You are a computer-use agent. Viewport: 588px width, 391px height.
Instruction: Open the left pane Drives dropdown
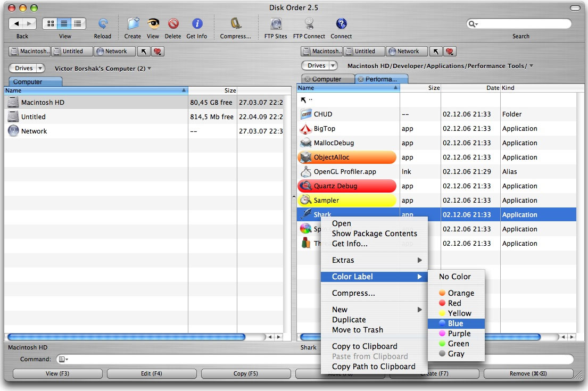[x=27, y=68]
